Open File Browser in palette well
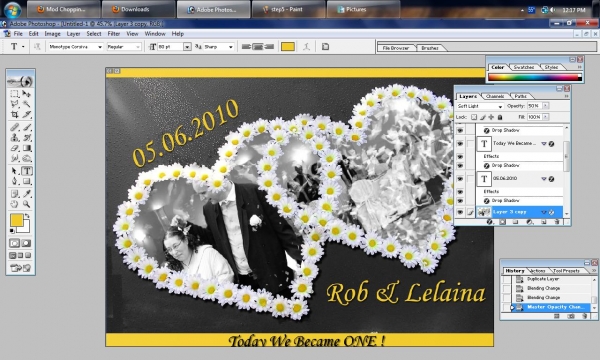 [396, 48]
